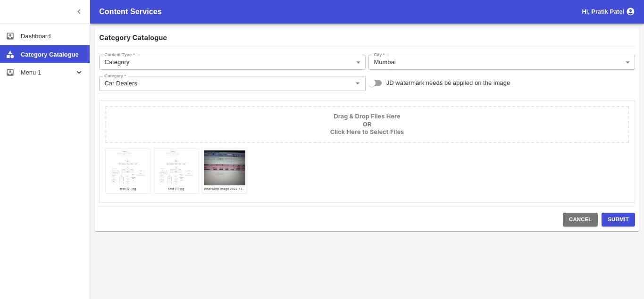Select Category Catalogue menu item
644x299 pixels.
[50, 55]
